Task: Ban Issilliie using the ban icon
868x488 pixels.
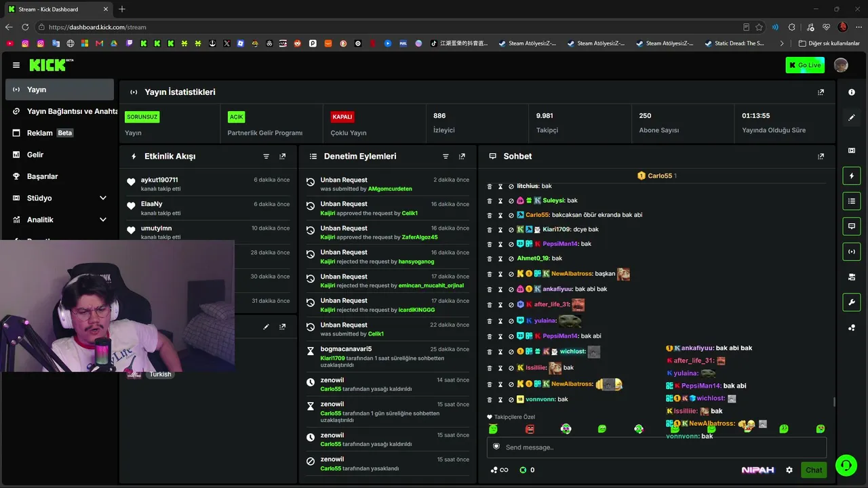Action: (x=511, y=368)
